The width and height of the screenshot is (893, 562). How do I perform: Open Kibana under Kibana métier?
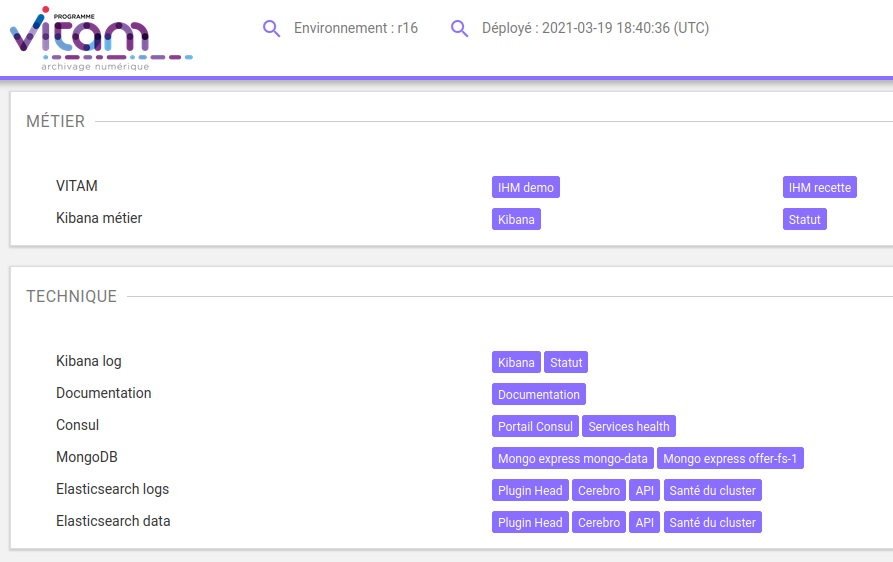click(x=516, y=220)
